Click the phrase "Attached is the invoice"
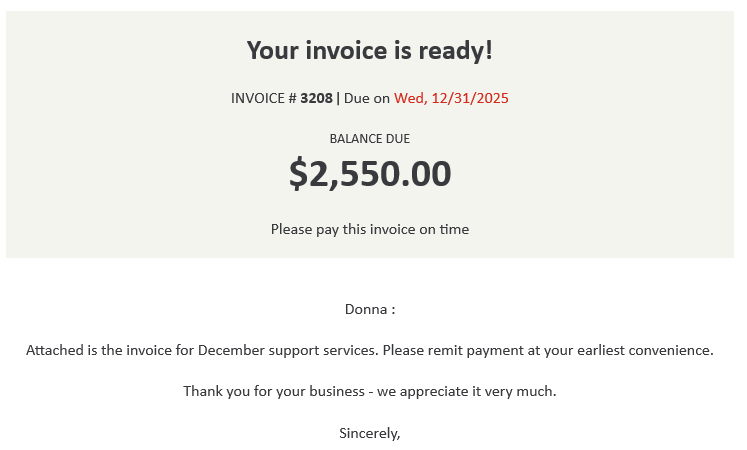 point(98,350)
